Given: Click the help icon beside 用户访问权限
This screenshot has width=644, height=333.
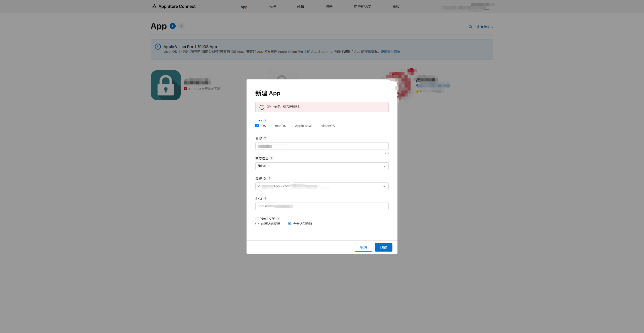Looking at the screenshot, I should pos(278,219).
